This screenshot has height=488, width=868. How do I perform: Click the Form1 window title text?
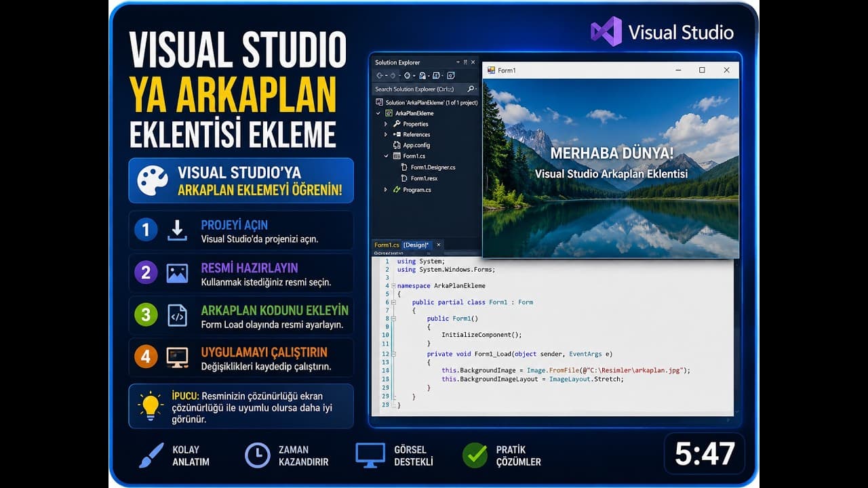point(507,70)
